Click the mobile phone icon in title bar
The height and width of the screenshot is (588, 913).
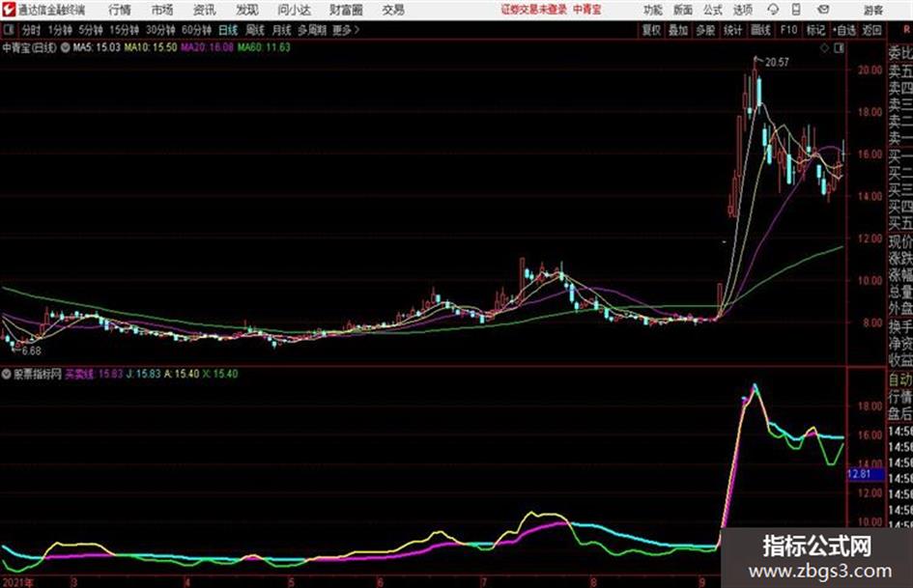[796, 10]
